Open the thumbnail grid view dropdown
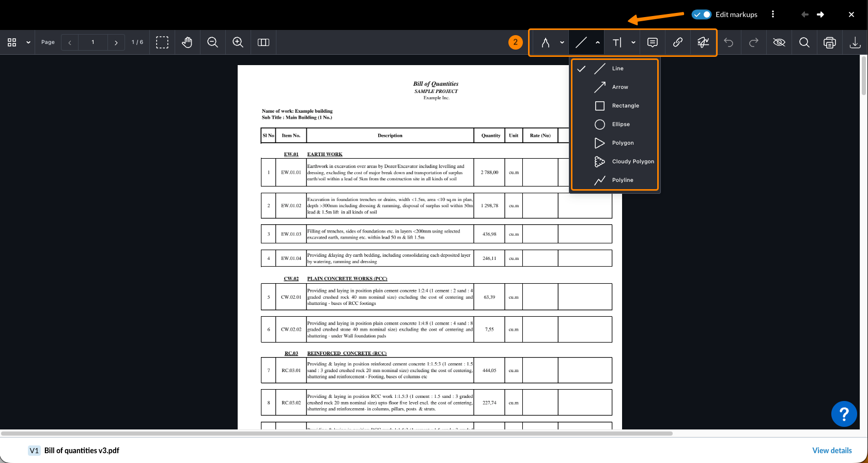 pos(28,42)
